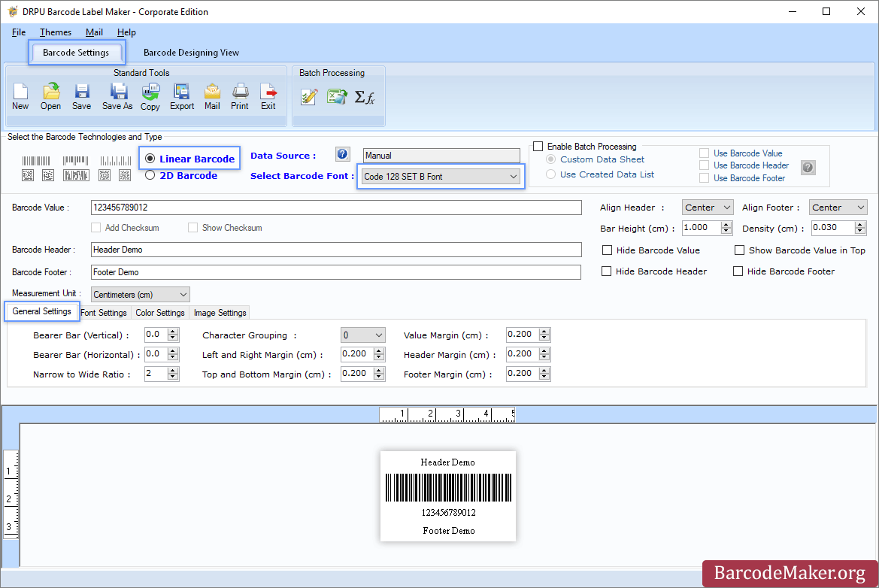Screen dimensions: 879x588
Task: Open the Mail menu
Action: pos(94,32)
